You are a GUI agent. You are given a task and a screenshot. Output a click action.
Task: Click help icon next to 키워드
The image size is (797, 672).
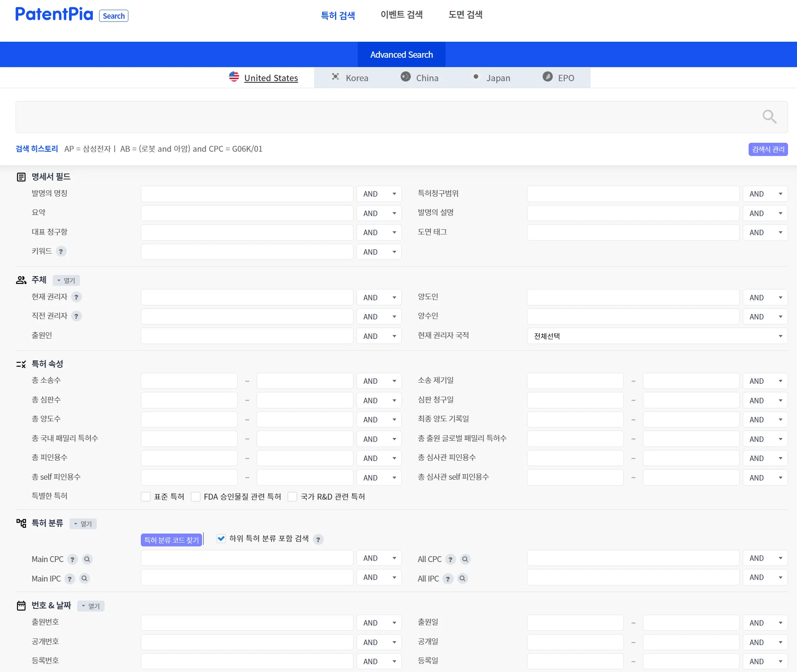[x=61, y=252]
